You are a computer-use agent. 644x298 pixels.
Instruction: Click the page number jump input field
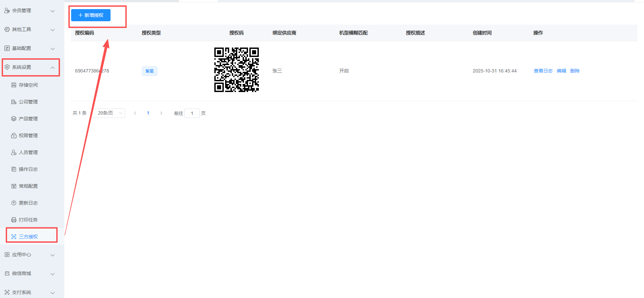coord(192,113)
